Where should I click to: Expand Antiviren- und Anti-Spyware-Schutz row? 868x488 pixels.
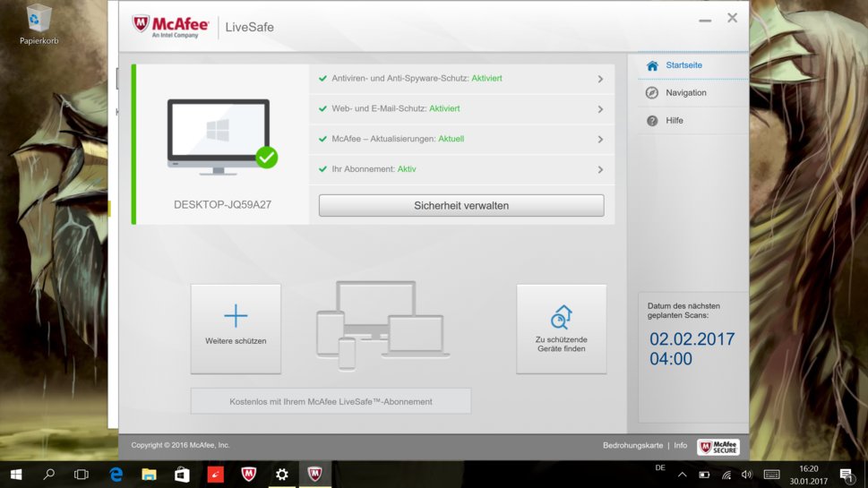[600, 79]
